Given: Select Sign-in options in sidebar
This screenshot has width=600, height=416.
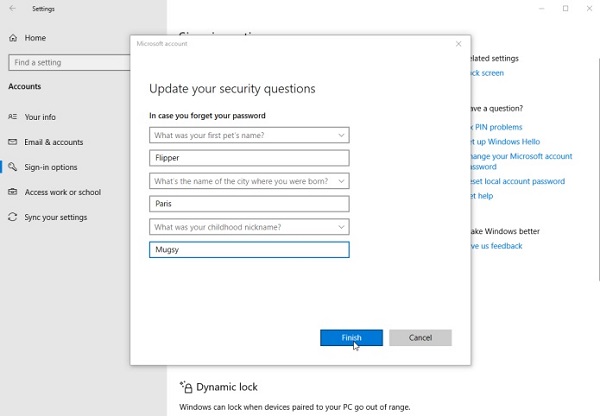Looking at the screenshot, I should point(51,167).
